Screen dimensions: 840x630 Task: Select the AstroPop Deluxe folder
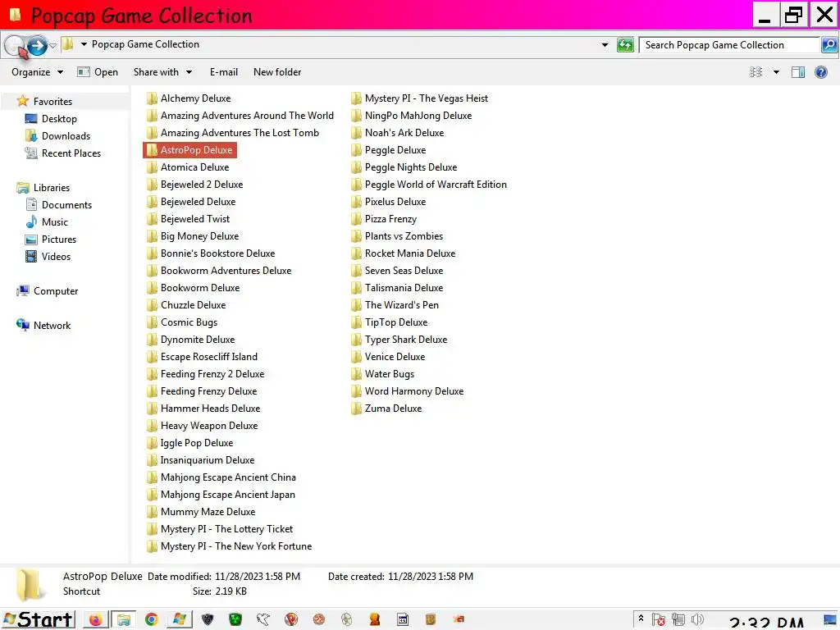pos(189,150)
